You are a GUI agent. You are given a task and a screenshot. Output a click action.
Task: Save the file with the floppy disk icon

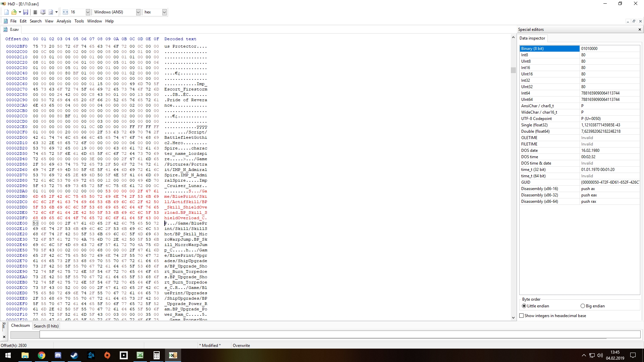coord(26,12)
